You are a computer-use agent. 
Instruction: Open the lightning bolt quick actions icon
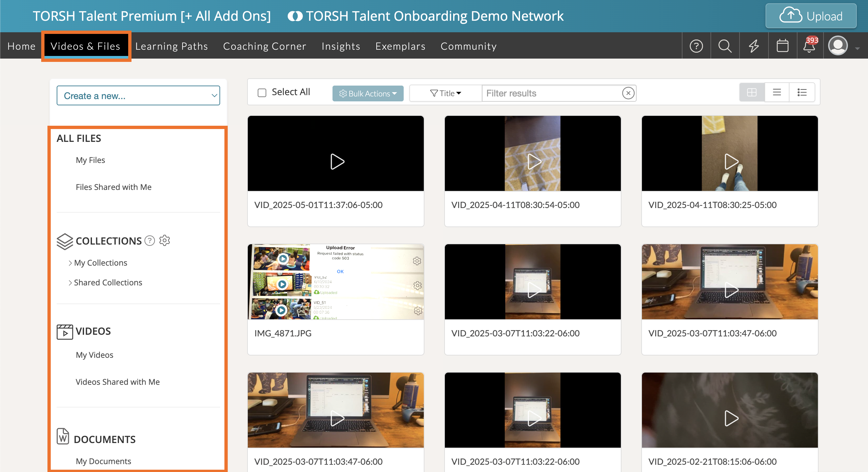(754, 46)
